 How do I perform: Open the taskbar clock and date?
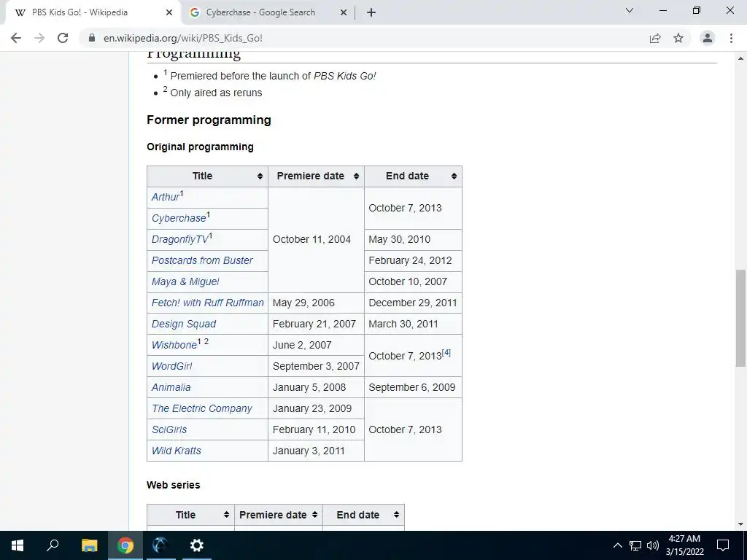click(684, 545)
